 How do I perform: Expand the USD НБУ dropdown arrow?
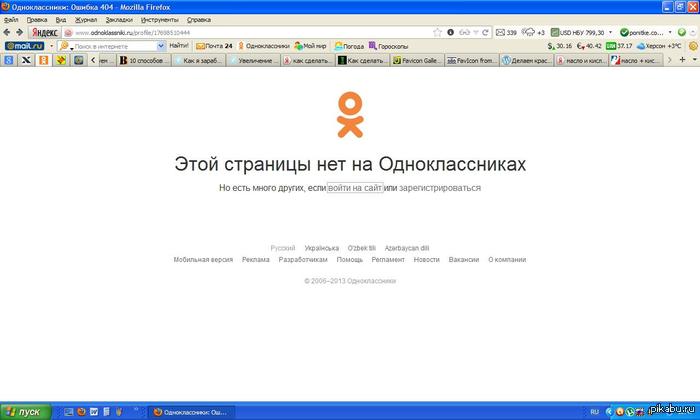pos(610,32)
